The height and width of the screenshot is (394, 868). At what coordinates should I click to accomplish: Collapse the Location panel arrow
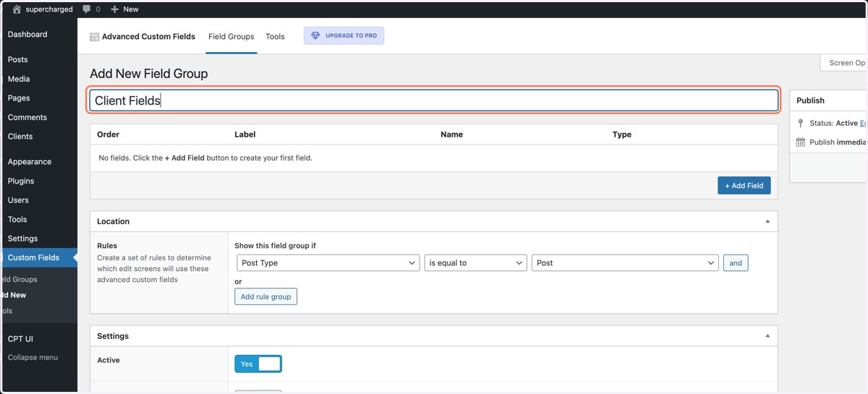pos(767,221)
